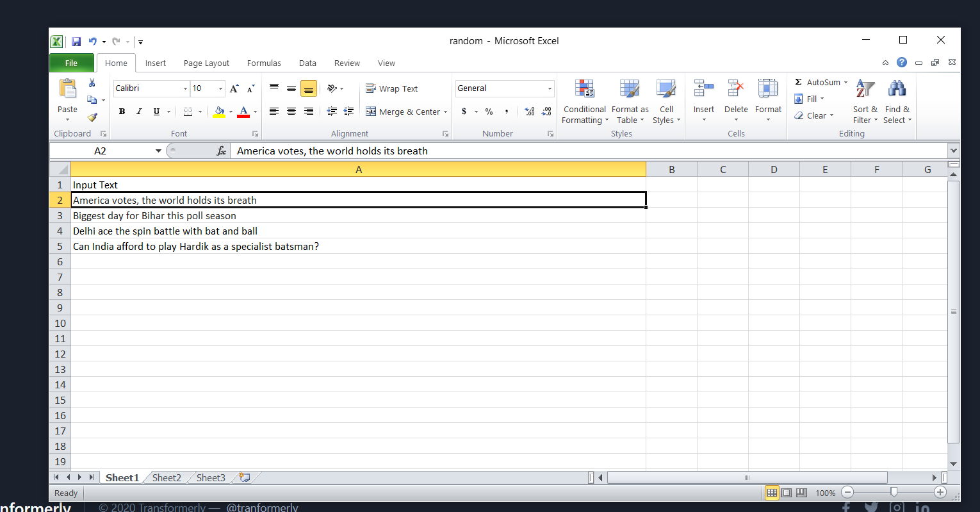Expand the formula bar
The height and width of the screenshot is (512, 980).
click(954, 151)
